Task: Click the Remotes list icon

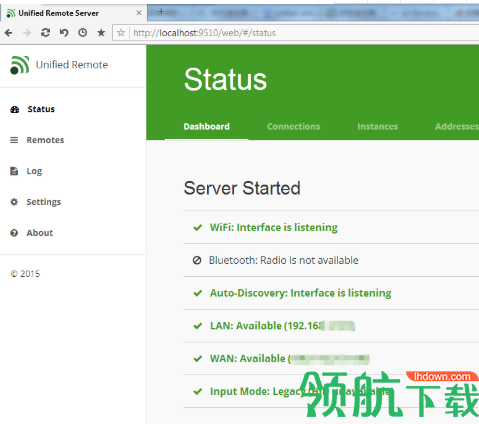Action: coord(14,140)
